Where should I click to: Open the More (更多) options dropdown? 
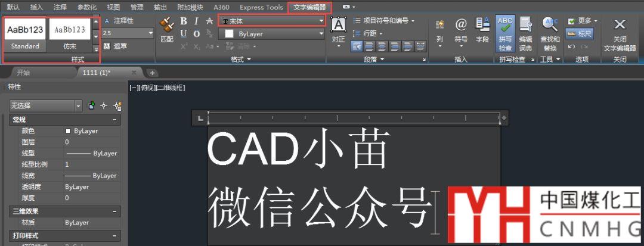click(x=582, y=20)
